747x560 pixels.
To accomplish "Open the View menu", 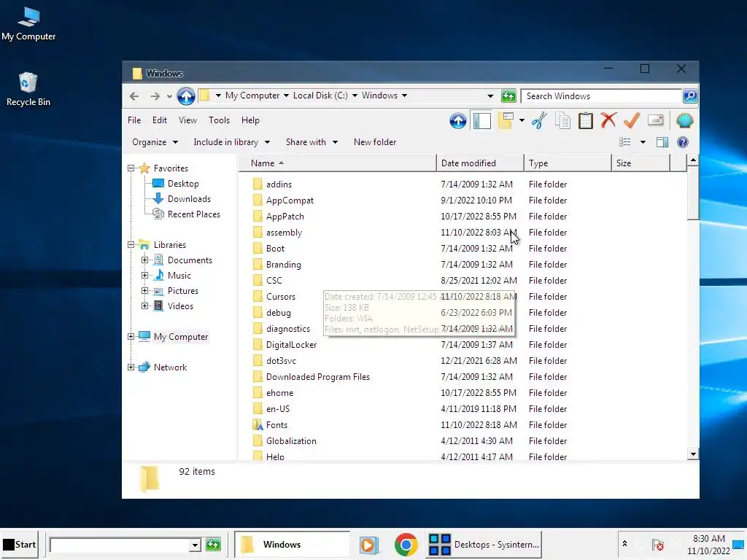I will coord(187,120).
